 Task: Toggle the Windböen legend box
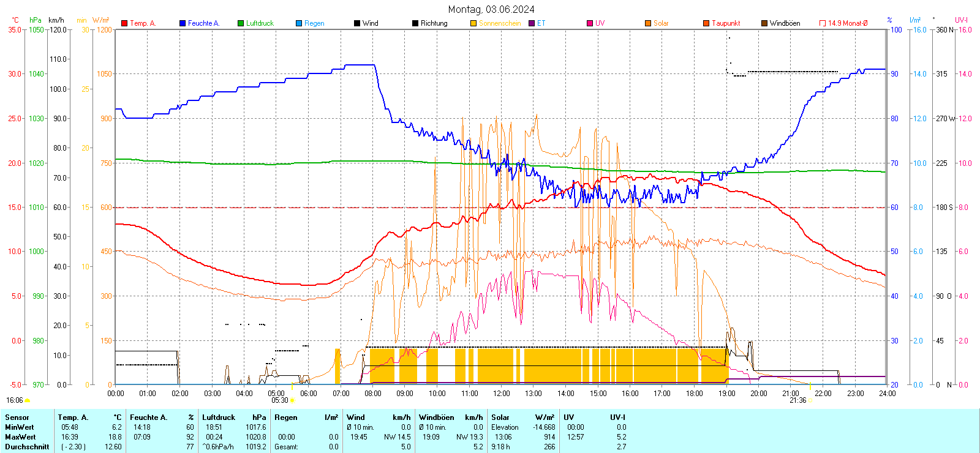click(x=764, y=23)
